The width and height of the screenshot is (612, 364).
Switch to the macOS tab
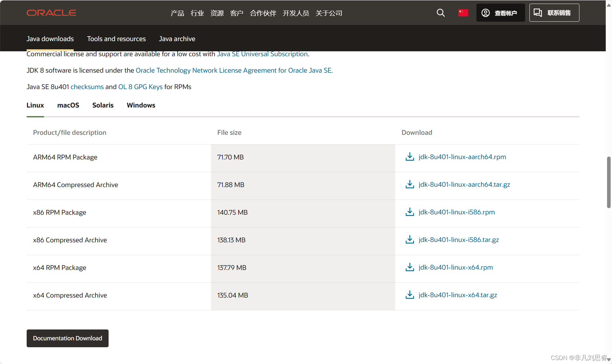pos(68,105)
